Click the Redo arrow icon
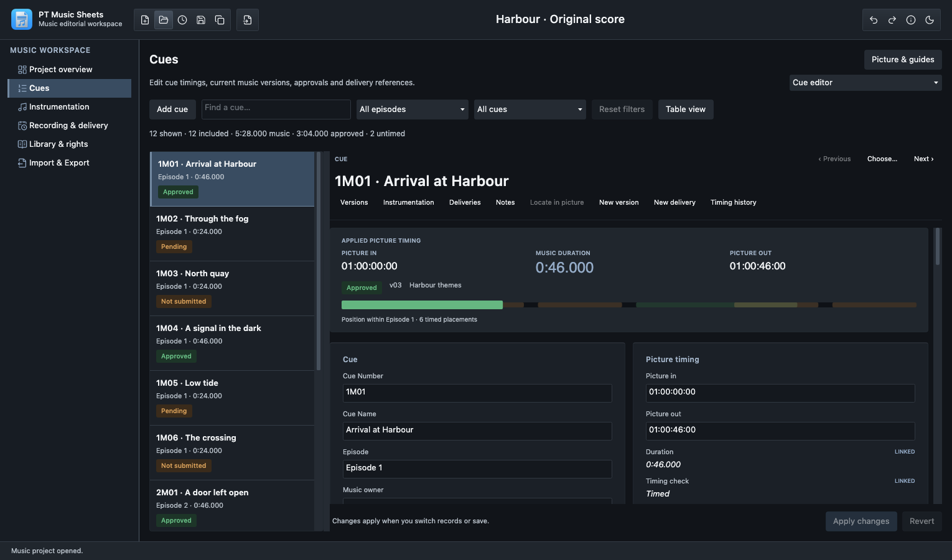The image size is (952, 560). [892, 20]
